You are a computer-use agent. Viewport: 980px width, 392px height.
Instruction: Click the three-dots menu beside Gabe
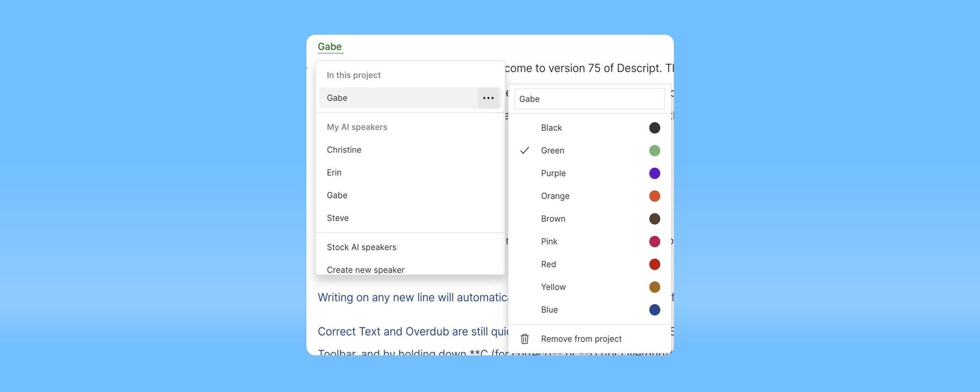(x=488, y=98)
